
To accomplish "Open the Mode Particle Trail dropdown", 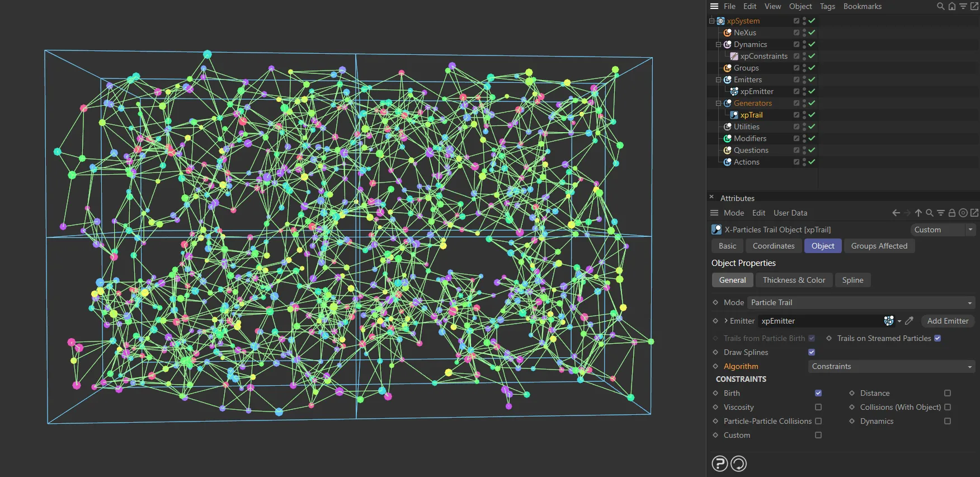I will (x=861, y=302).
